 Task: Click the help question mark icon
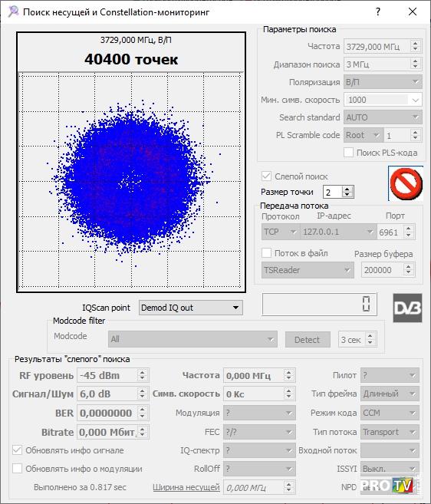[x=378, y=12]
